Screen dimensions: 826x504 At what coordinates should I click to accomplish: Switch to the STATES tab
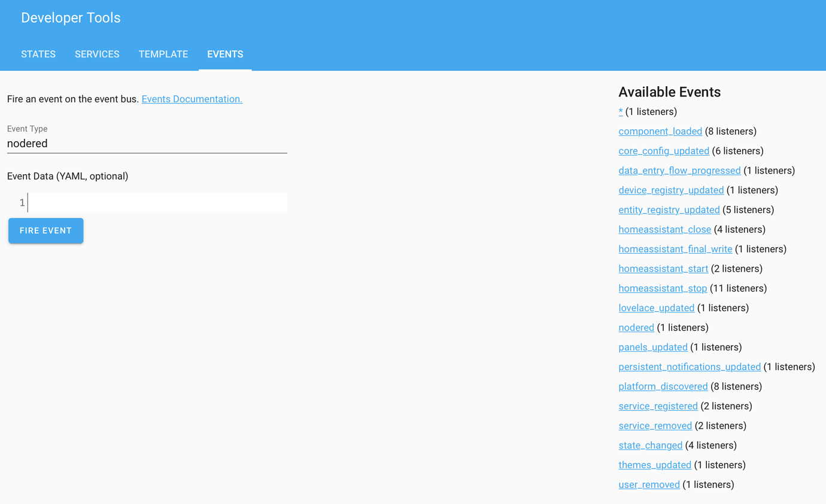(x=38, y=54)
